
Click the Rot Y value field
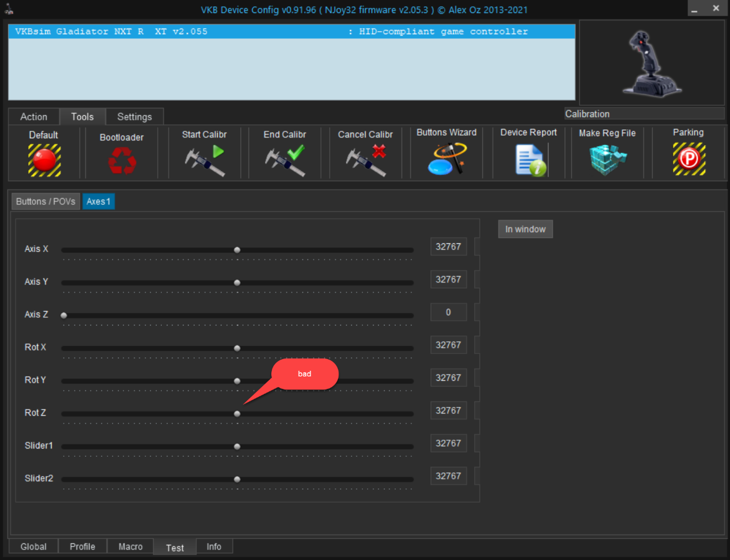pos(448,378)
